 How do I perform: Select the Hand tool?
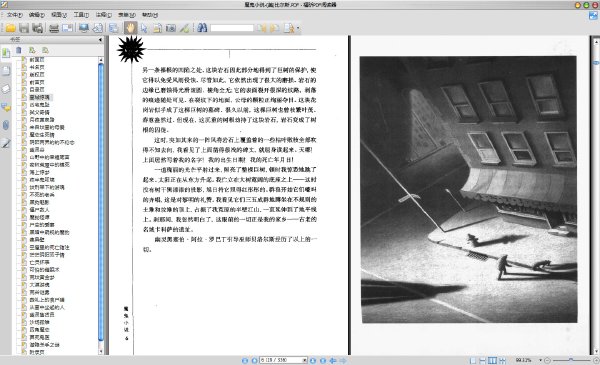click(130, 28)
